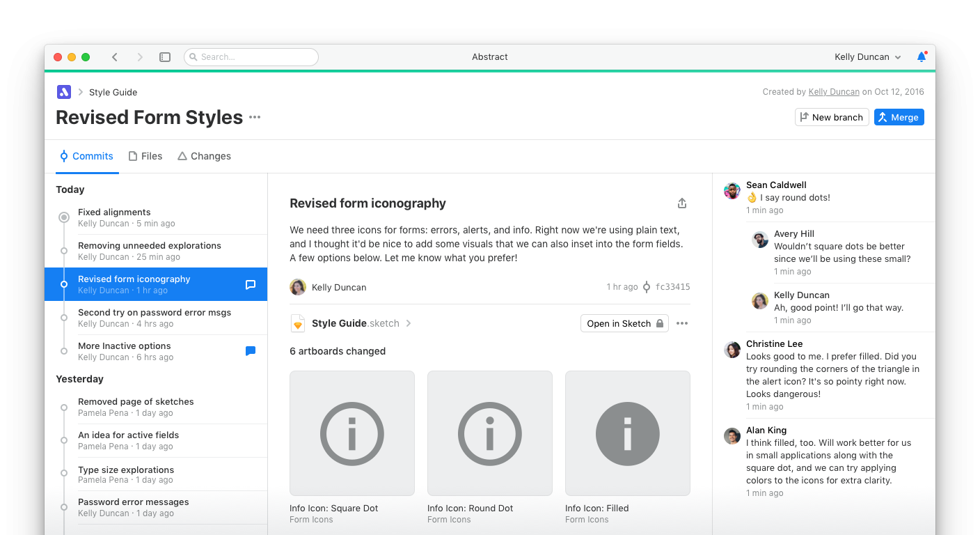Click the blue Merge button
The height and width of the screenshot is (535, 980).
coord(899,117)
